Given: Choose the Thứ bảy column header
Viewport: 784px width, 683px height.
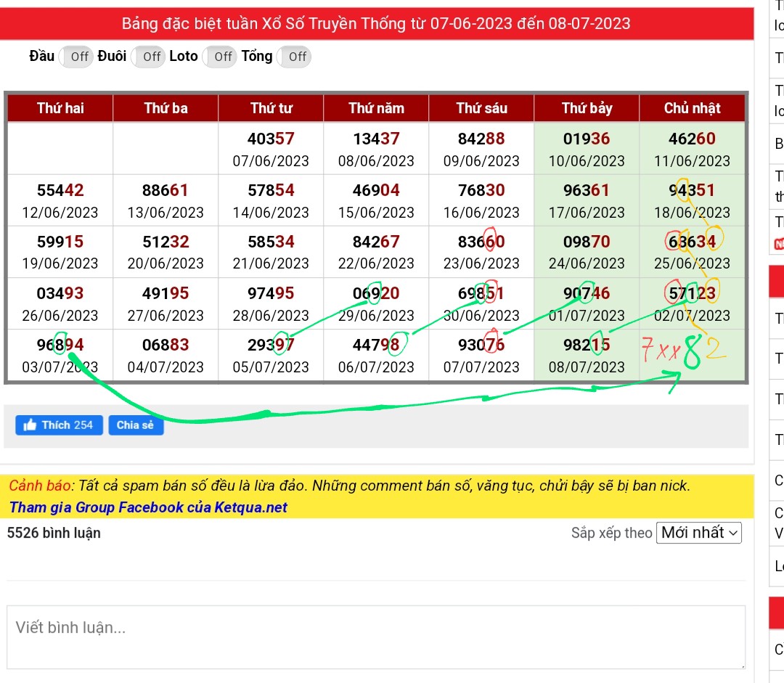Looking at the screenshot, I should pos(587,108).
